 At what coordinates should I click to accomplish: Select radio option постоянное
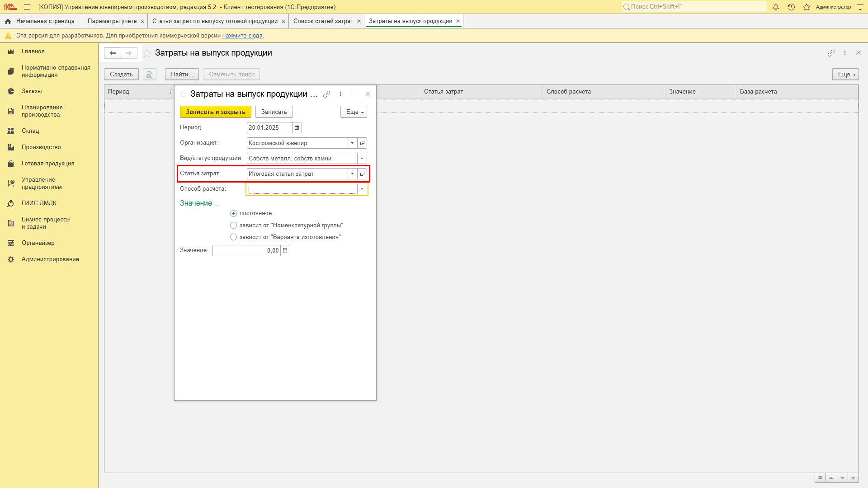pos(233,214)
